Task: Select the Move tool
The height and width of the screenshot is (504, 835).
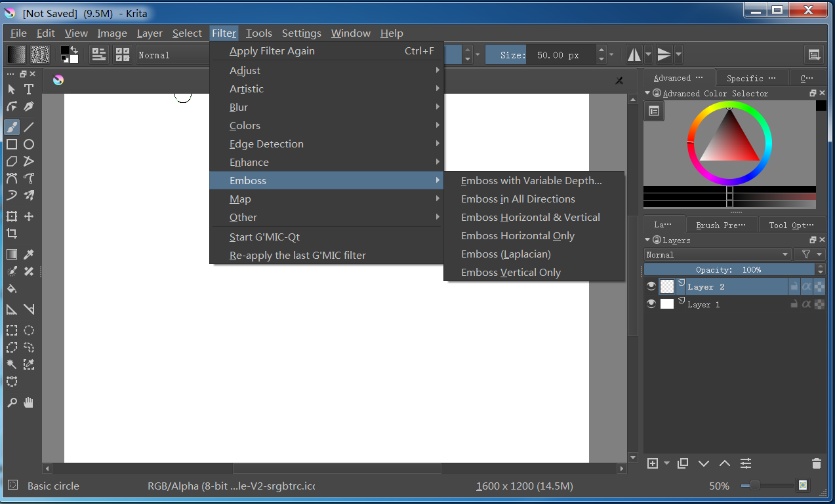Action: click(29, 216)
